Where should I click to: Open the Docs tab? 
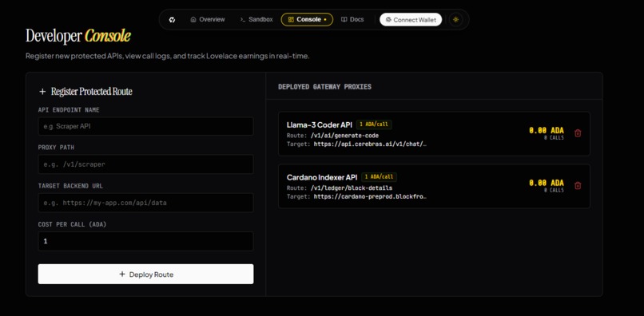click(352, 20)
